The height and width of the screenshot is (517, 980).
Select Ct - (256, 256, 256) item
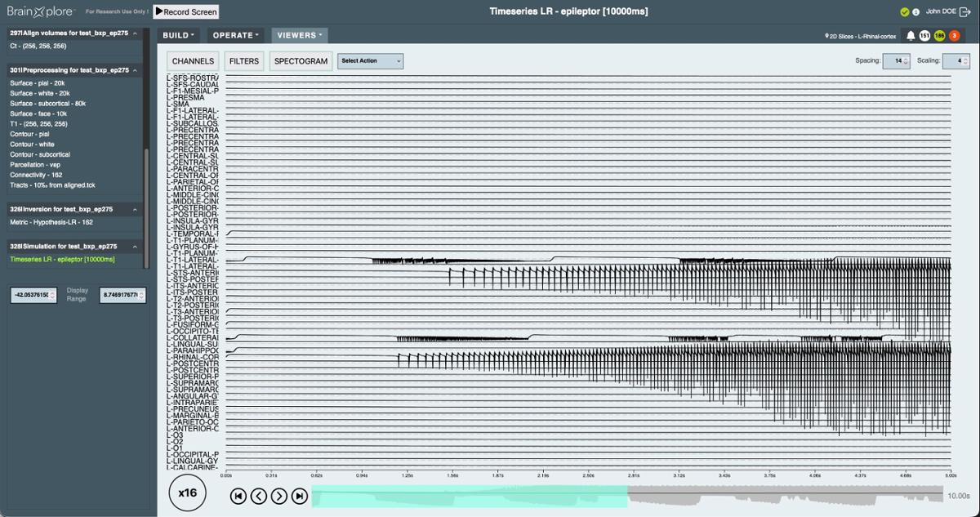[x=38, y=46]
